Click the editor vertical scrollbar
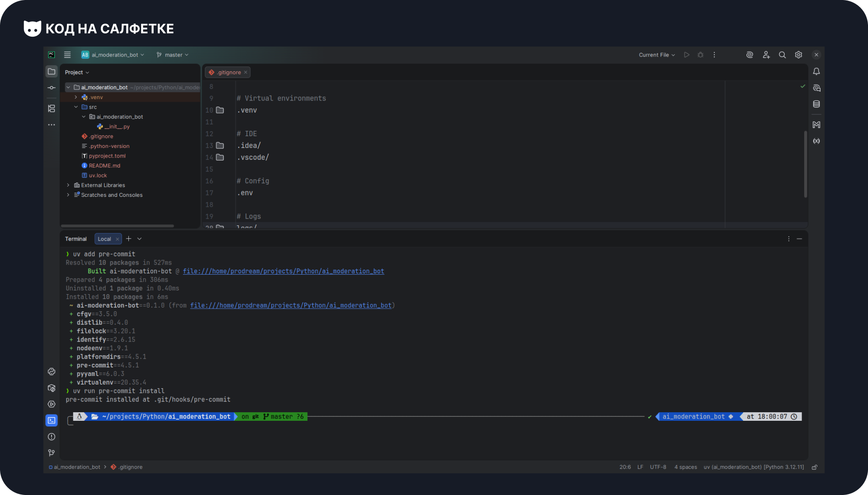868x495 pixels. pyautogui.click(x=805, y=164)
